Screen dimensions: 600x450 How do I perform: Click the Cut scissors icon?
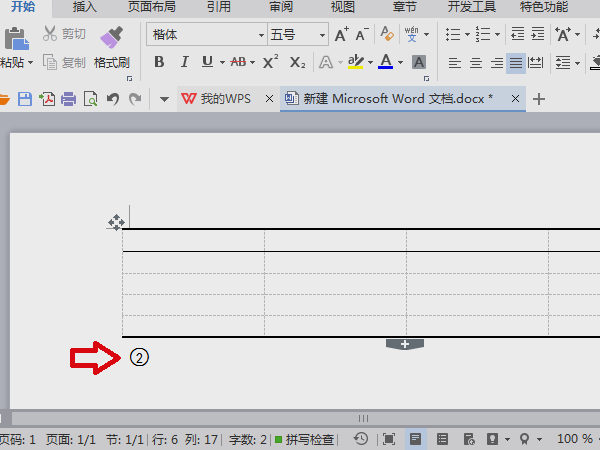tap(50, 34)
